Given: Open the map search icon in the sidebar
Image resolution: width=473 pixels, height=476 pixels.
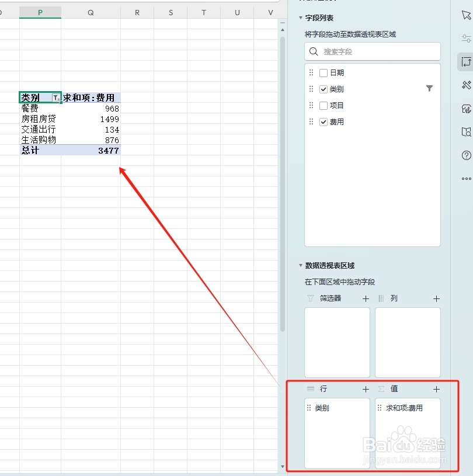Looking at the screenshot, I should click(467, 132).
